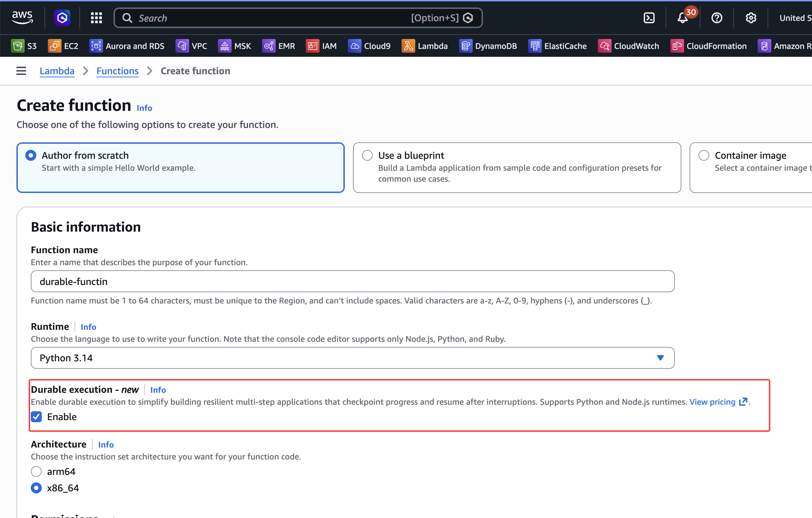Select the Use a blueprint option

click(x=367, y=155)
